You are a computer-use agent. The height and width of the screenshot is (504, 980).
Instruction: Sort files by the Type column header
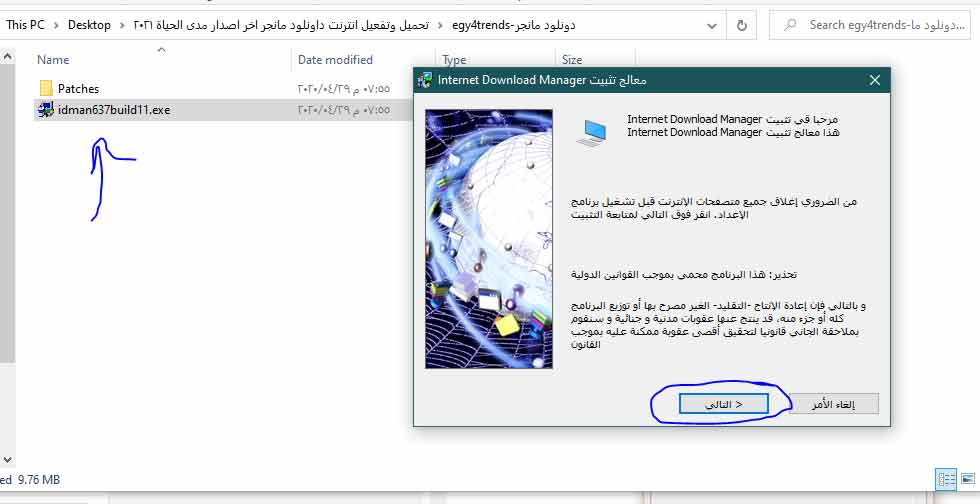(x=454, y=60)
